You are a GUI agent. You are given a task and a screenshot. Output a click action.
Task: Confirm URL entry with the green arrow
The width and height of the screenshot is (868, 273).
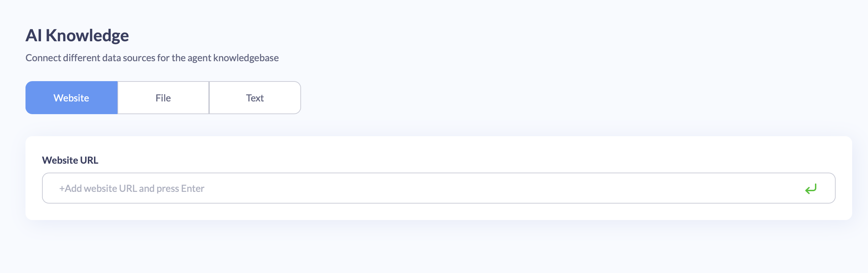click(x=811, y=188)
